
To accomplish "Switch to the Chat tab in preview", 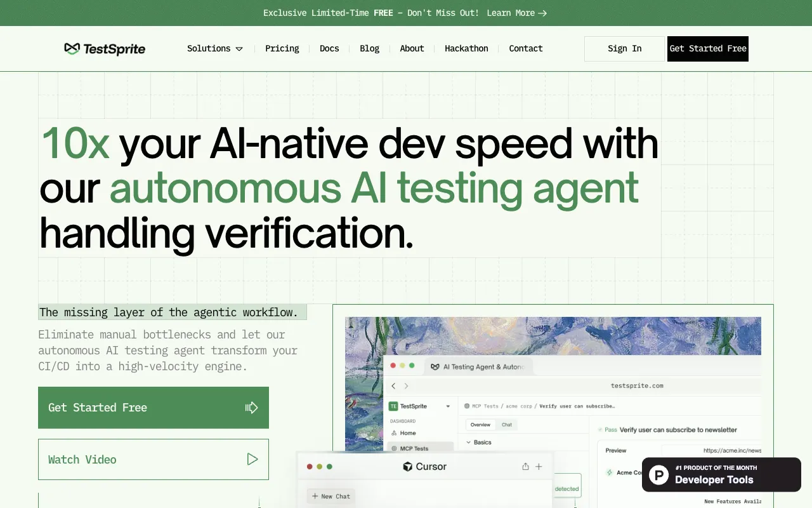I will tap(507, 425).
